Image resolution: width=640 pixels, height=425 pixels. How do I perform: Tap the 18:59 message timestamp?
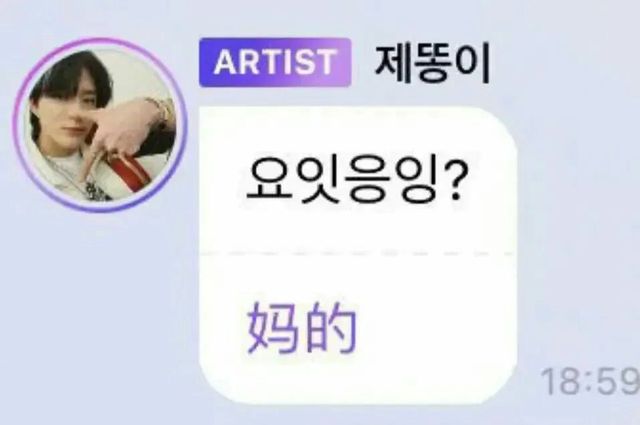pos(590,382)
